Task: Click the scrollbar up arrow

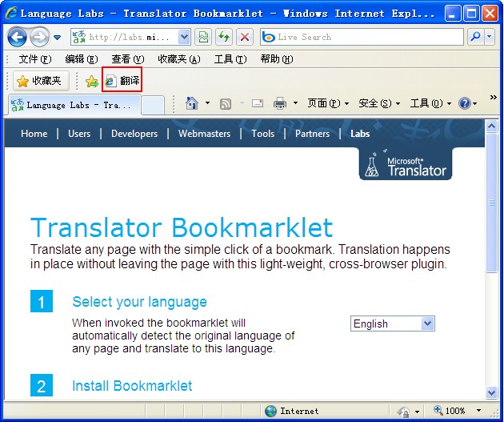Action: click(x=491, y=126)
